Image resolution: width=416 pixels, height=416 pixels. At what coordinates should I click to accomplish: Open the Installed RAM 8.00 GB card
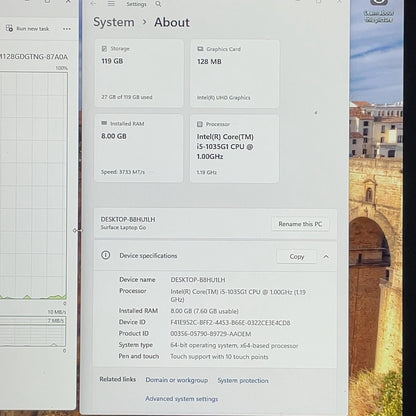139,148
